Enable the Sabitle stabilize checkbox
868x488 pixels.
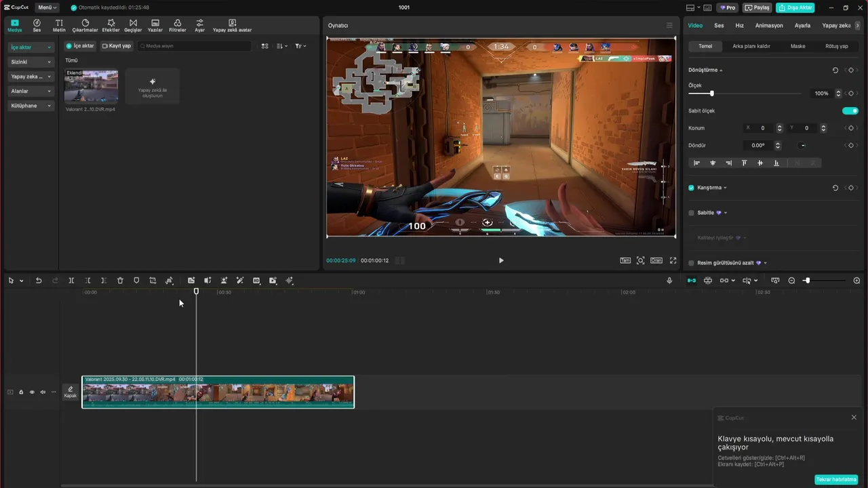691,213
